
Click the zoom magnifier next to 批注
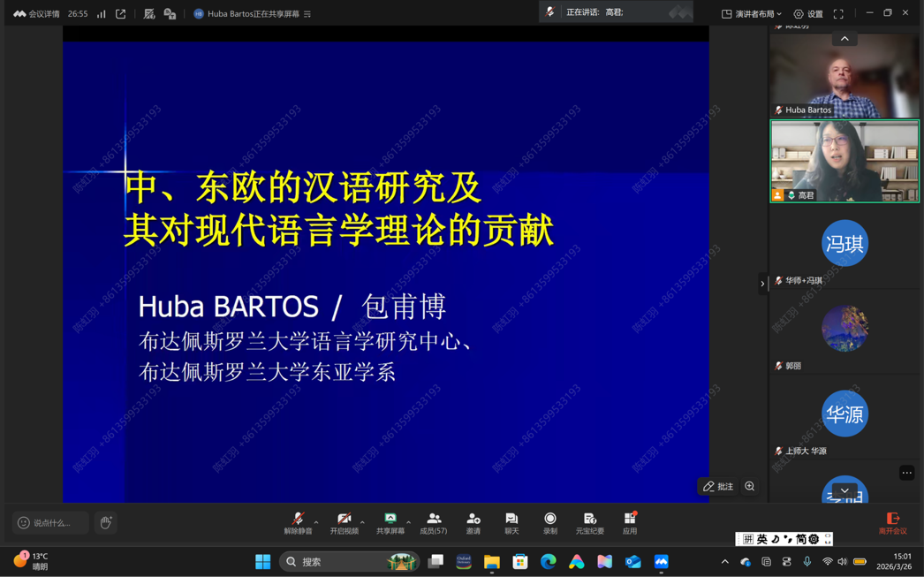click(x=750, y=486)
